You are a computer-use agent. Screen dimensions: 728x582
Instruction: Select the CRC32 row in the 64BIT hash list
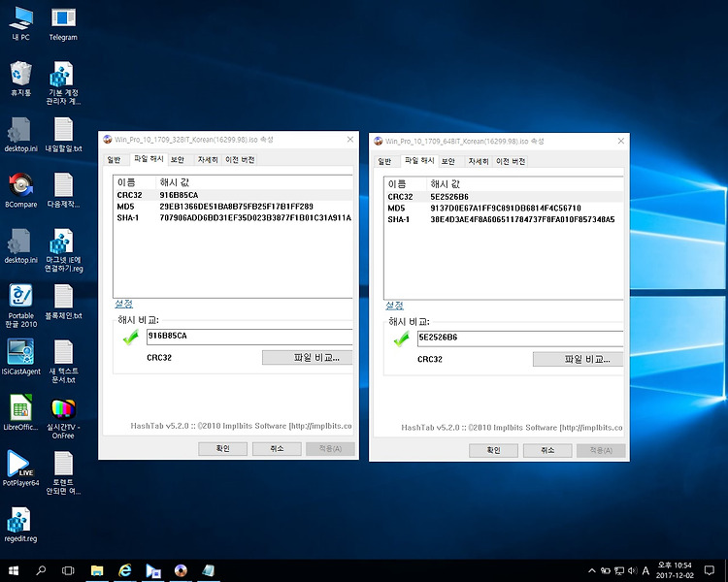point(503,197)
